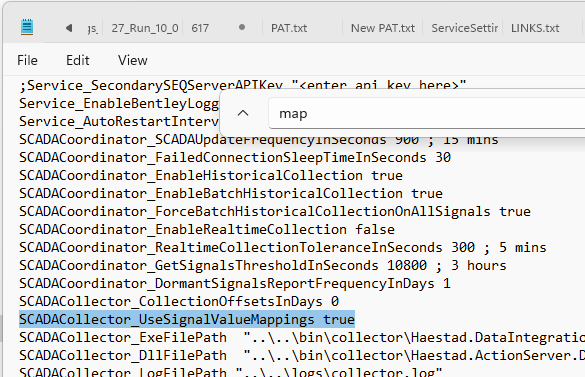This screenshot has height=377, width=585.
Task: Switch to the LINKS.txt tab
Action: tap(535, 28)
